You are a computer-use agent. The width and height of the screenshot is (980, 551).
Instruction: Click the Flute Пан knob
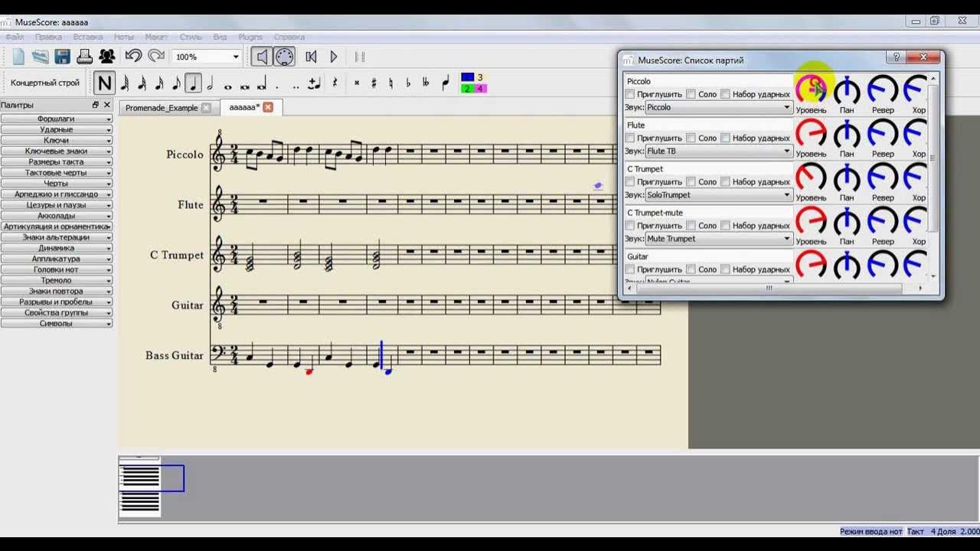click(847, 135)
